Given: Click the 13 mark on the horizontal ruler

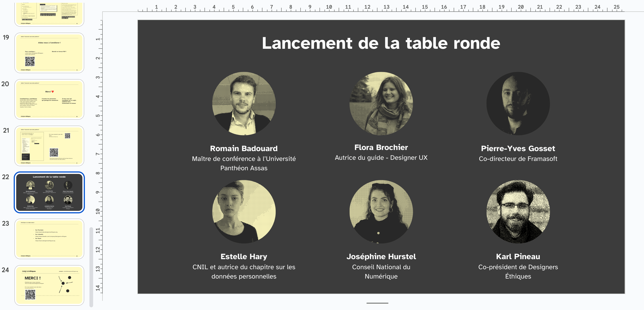Looking at the screenshot, I should [x=387, y=7].
